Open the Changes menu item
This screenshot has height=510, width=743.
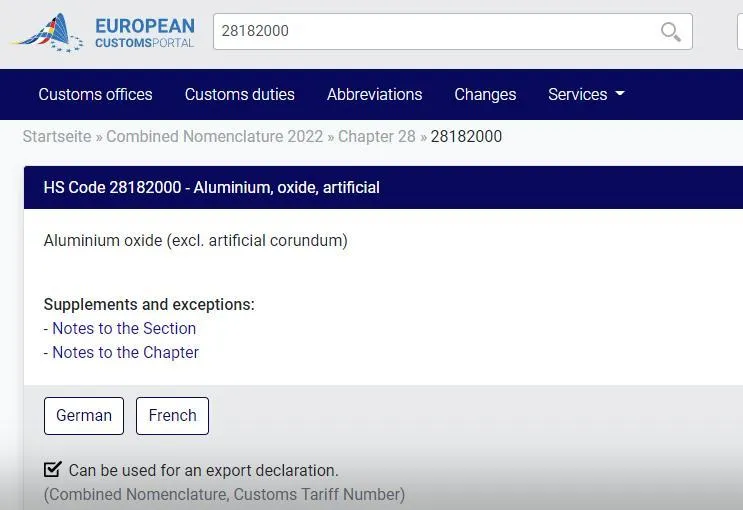click(485, 95)
